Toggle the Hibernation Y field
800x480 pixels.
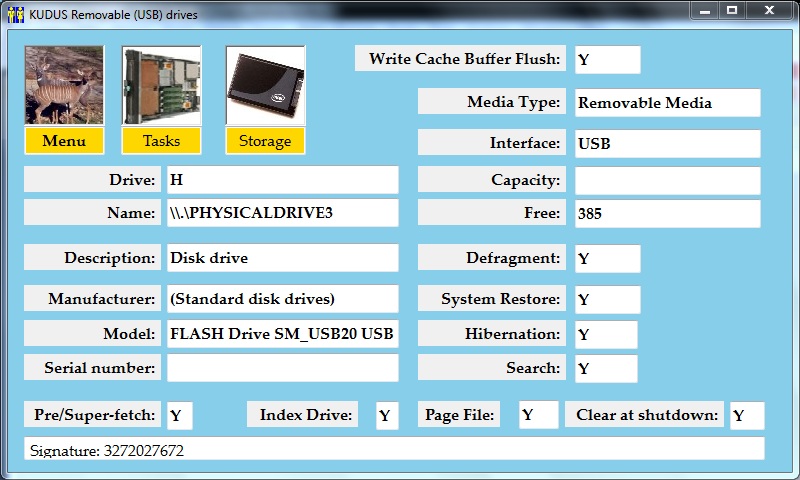pos(606,334)
